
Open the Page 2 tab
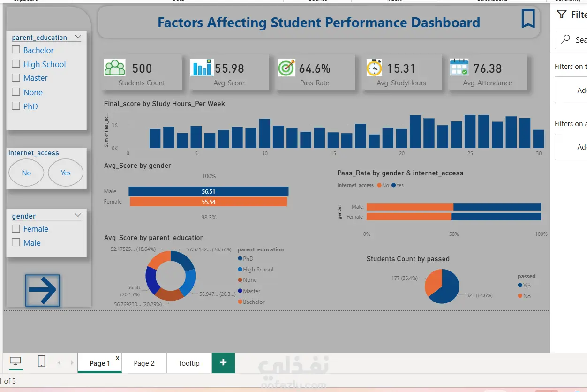pyautogui.click(x=144, y=363)
